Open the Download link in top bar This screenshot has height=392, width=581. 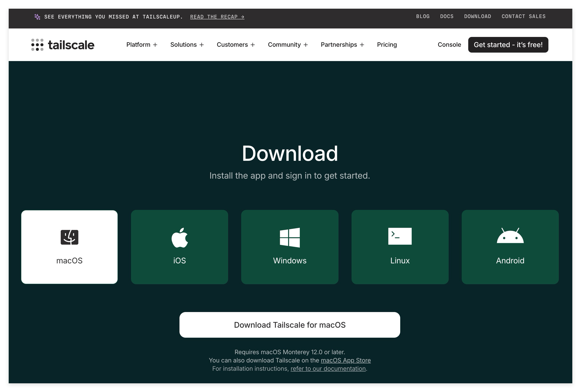[x=478, y=17]
